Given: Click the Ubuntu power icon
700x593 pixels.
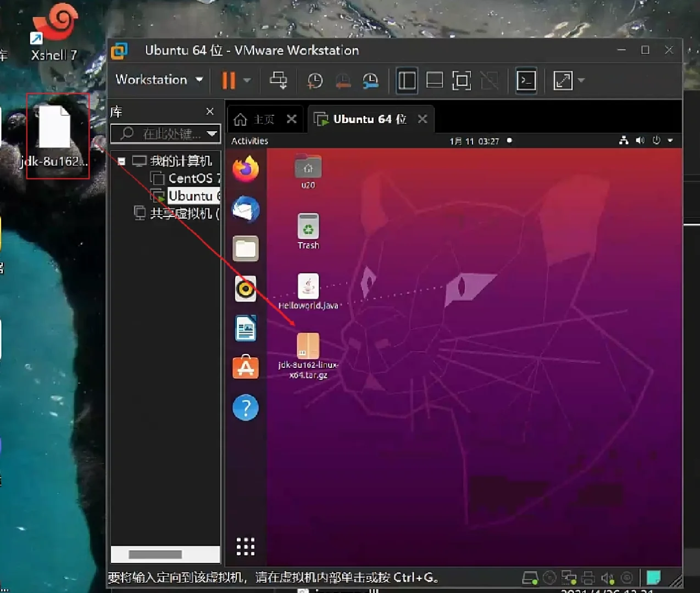Looking at the screenshot, I should pyautogui.click(x=656, y=141).
